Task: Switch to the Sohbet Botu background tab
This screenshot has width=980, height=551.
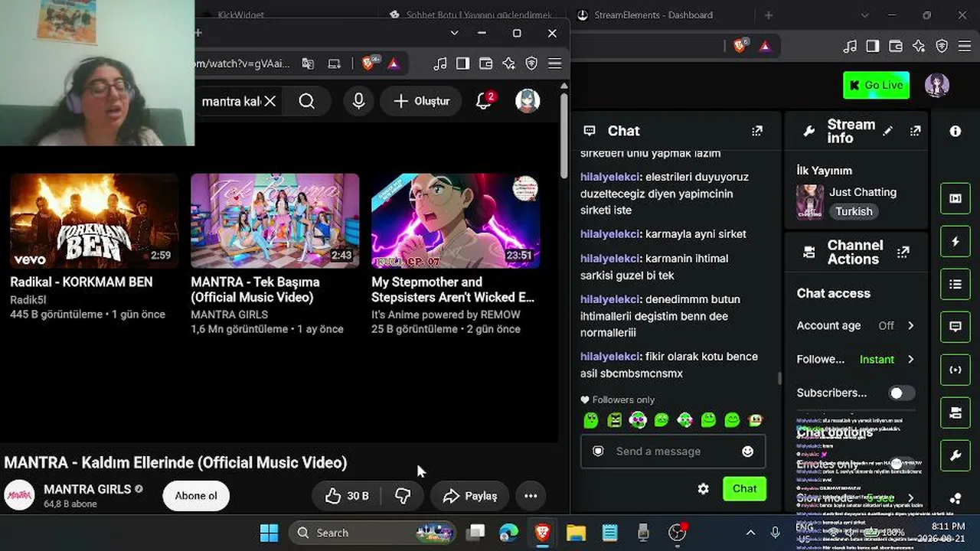Action: 471,15
